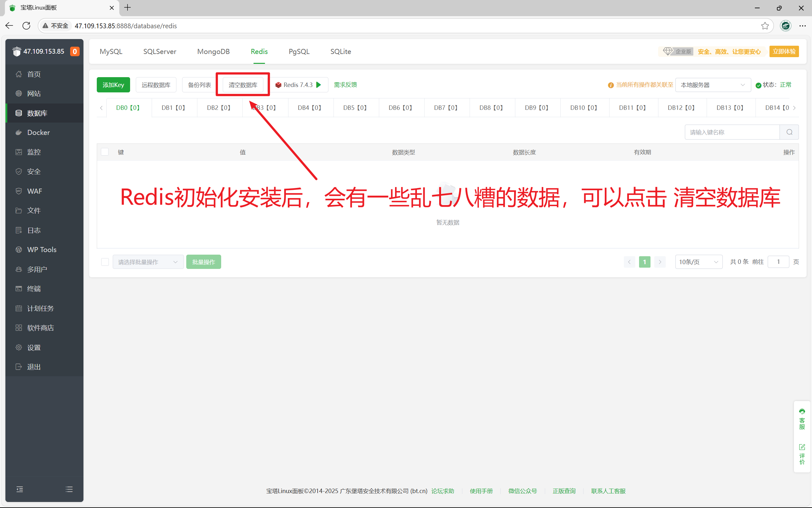Viewport: 812px width, 508px height.
Task: Open WP Tools from the sidebar
Action: coord(42,249)
